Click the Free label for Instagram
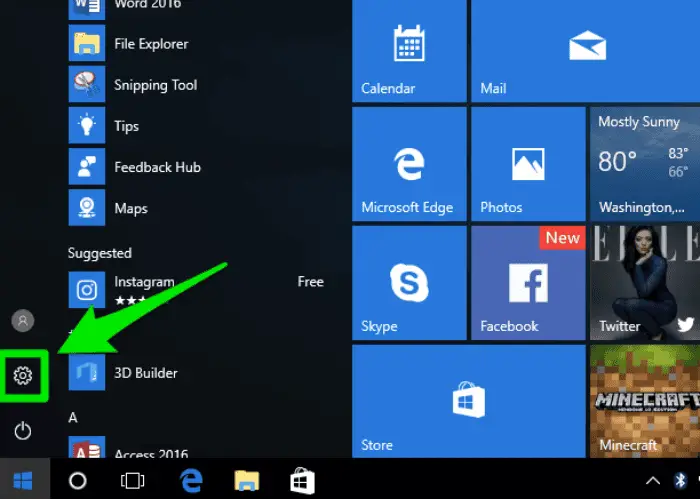Viewport: 700px width, 500px height. pyautogui.click(x=311, y=282)
